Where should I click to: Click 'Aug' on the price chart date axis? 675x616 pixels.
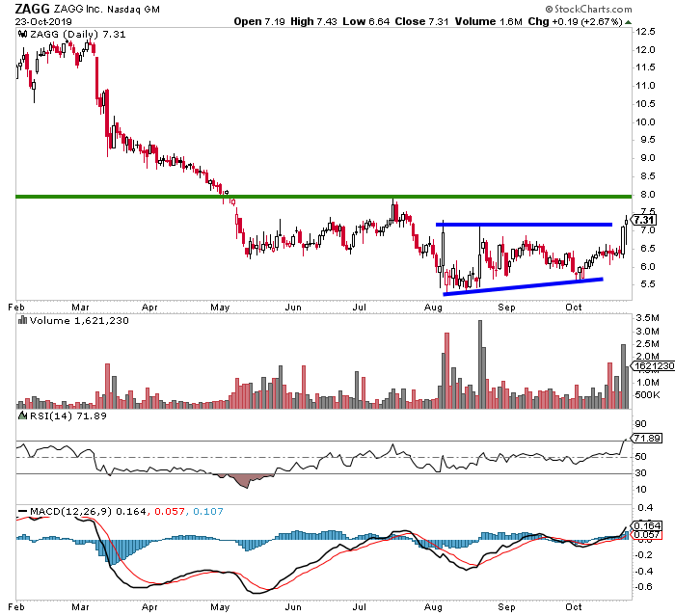pos(433,308)
